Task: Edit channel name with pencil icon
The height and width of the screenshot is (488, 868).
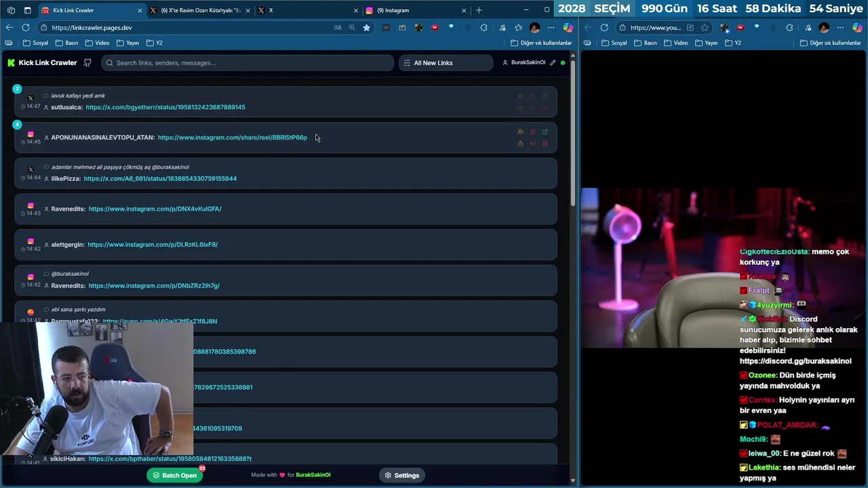Action: point(553,62)
